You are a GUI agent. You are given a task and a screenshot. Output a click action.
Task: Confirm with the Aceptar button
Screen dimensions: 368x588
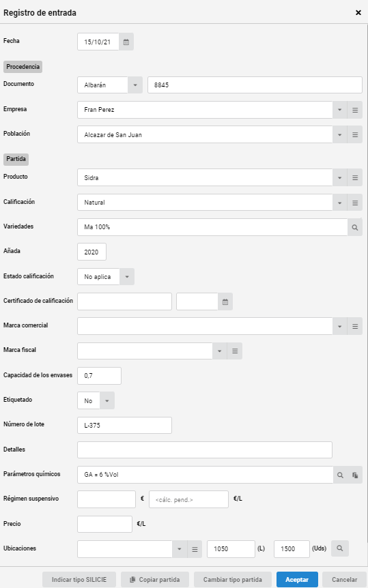point(297,580)
